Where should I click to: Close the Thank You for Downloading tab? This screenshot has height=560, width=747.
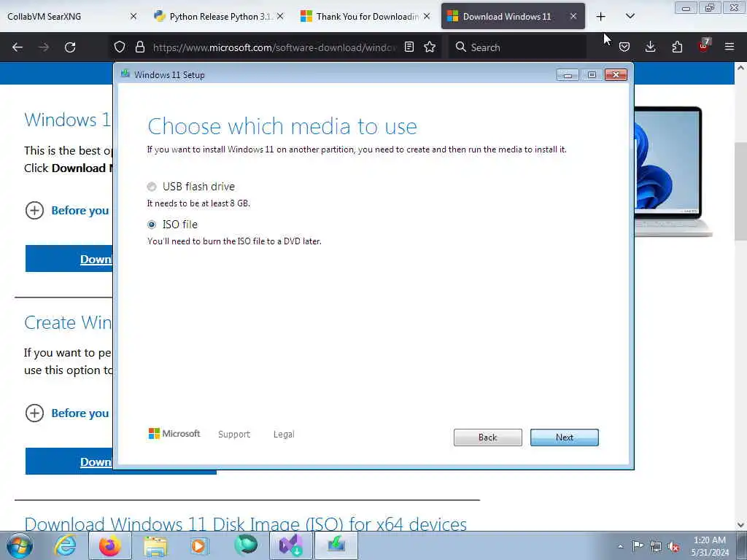(x=427, y=16)
